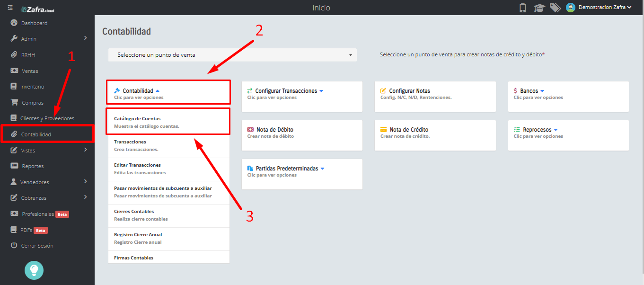The height and width of the screenshot is (285, 644).
Task: Open the Transacciones option
Action: (x=169, y=145)
